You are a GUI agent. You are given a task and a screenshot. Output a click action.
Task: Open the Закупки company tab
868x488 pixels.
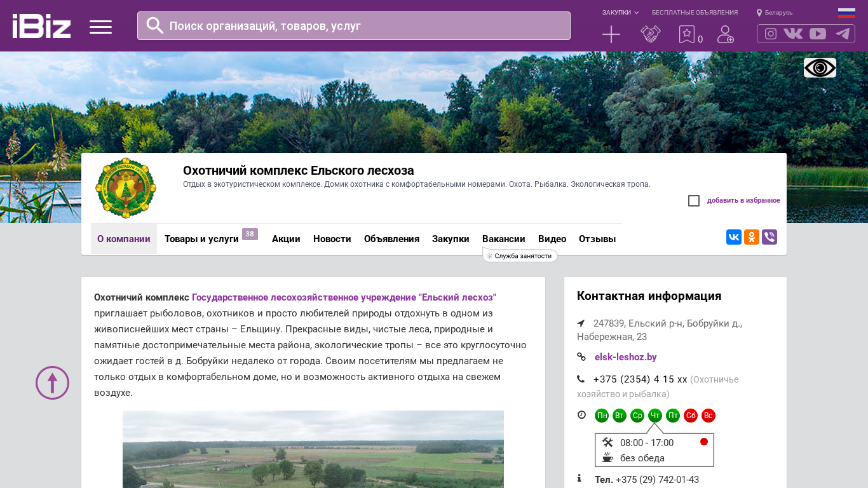tap(451, 239)
